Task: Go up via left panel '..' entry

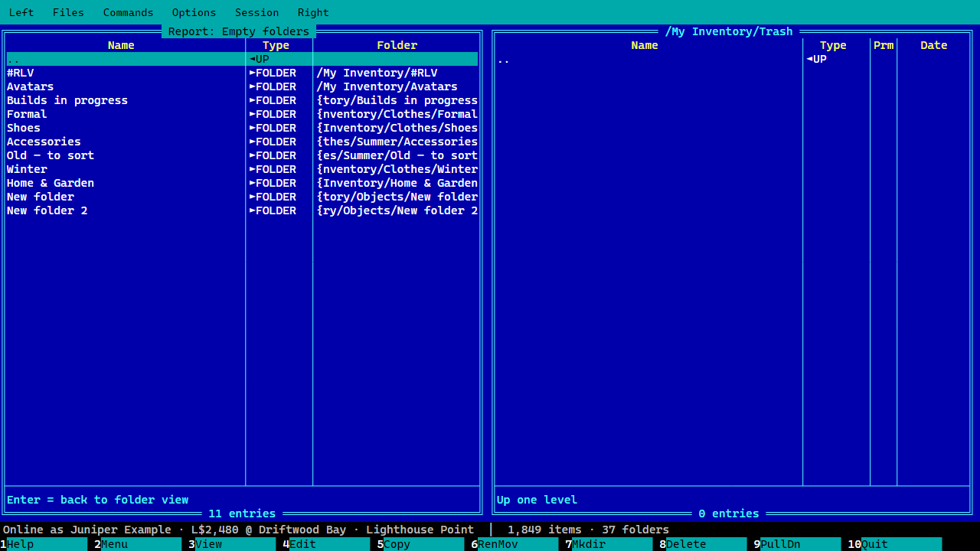Action: click(x=242, y=59)
